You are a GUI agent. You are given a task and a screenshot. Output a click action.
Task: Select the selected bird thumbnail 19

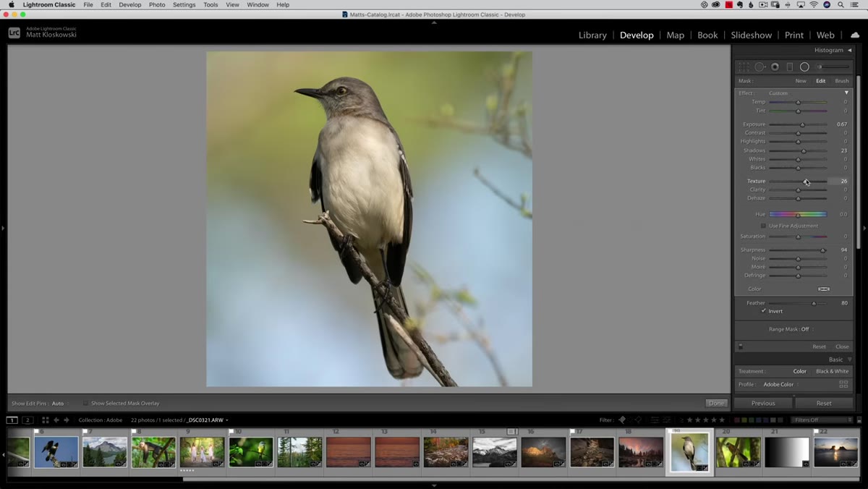pos(689,451)
